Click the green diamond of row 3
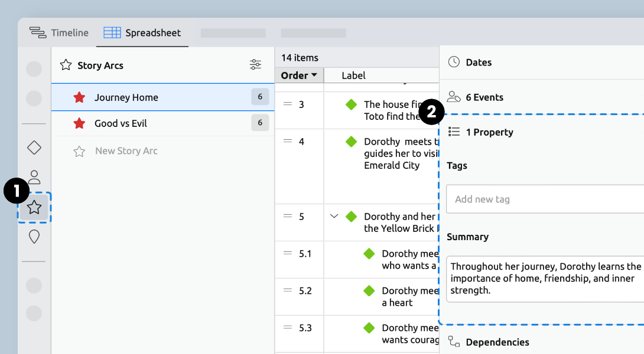 point(351,104)
